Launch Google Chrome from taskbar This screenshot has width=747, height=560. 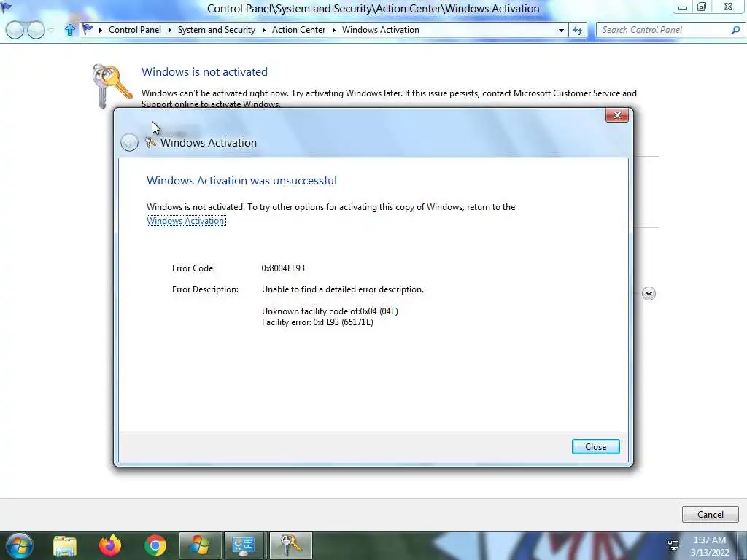pyautogui.click(x=155, y=545)
